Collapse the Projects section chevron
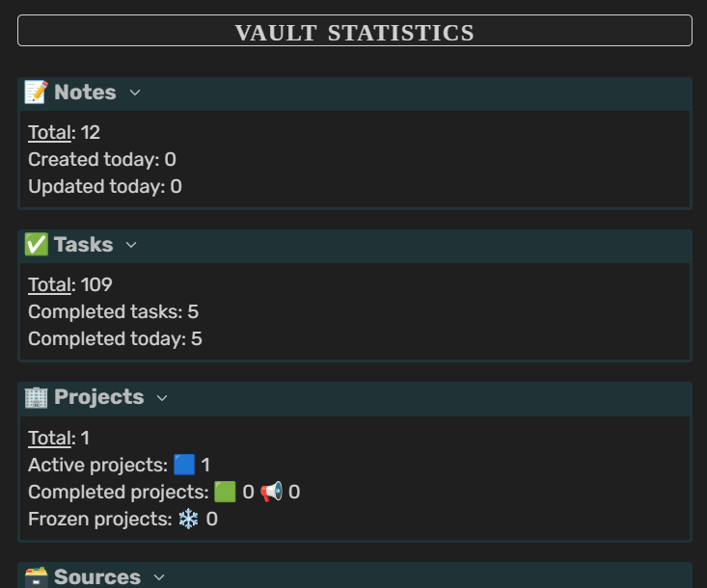The width and height of the screenshot is (707, 588). (162, 397)
